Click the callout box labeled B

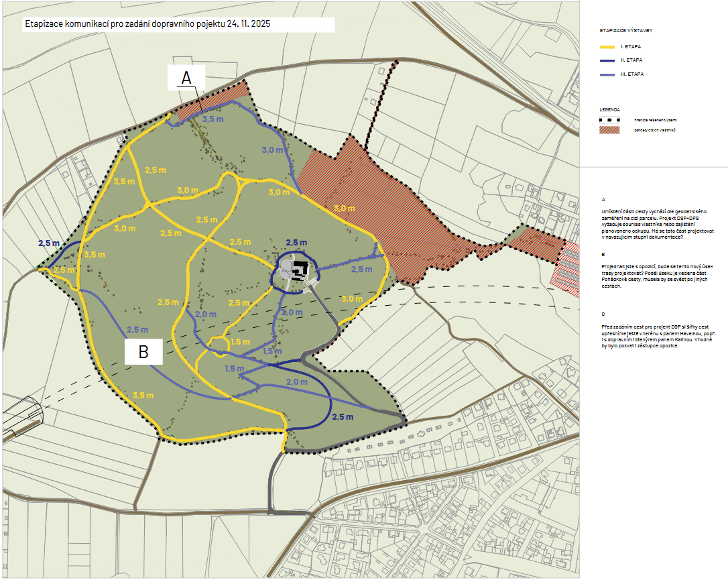[x=143, y=351]
